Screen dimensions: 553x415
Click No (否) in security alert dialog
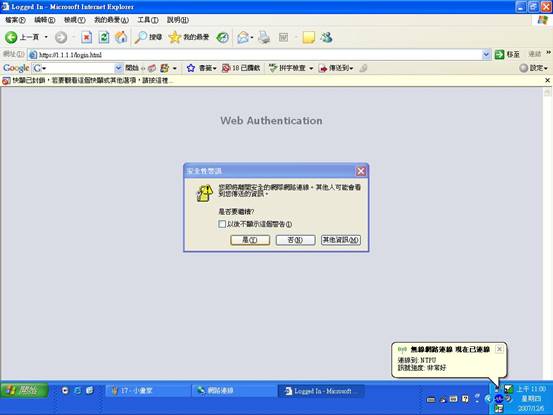tap(295, 240)
